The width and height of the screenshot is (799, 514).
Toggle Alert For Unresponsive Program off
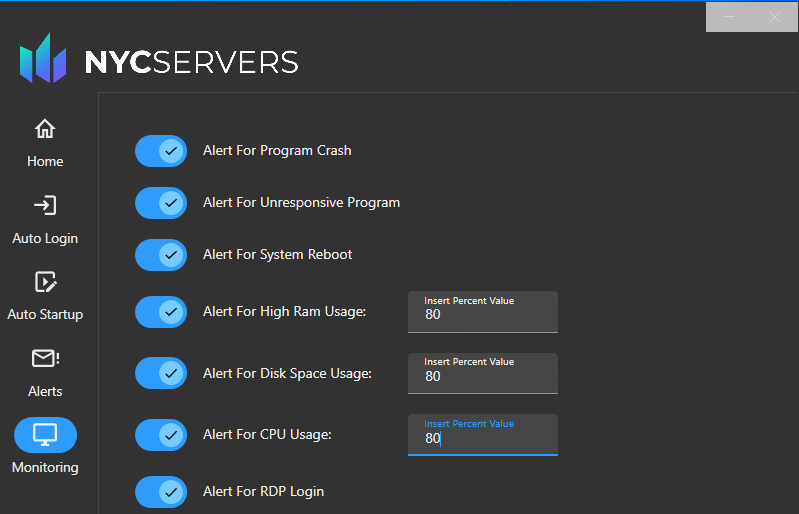pyautogui.click(x=161, y=203)
